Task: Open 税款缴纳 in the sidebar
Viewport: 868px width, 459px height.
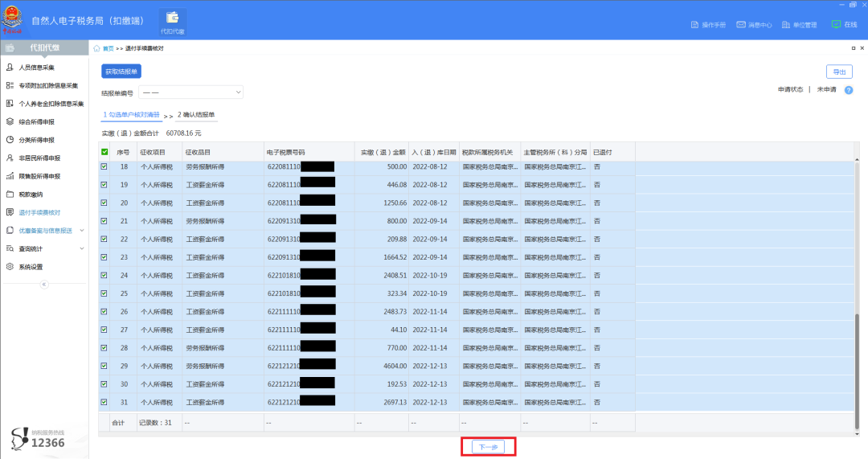Action: [31, 195]
